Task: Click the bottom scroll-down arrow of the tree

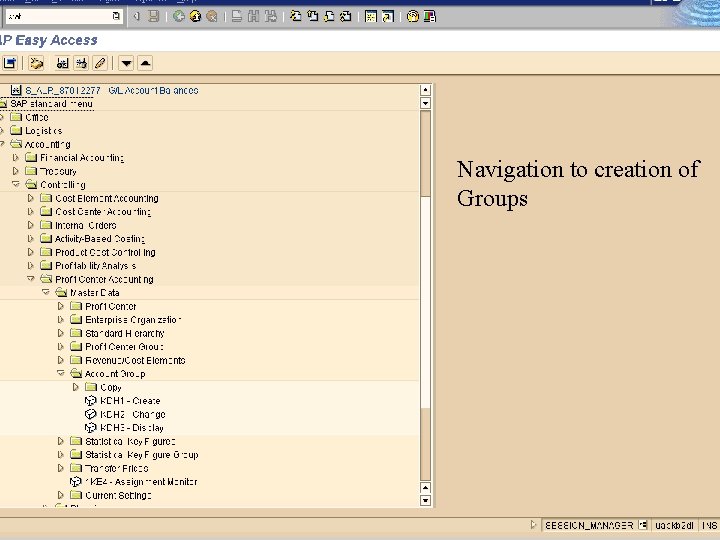Action: click(425, 501)
